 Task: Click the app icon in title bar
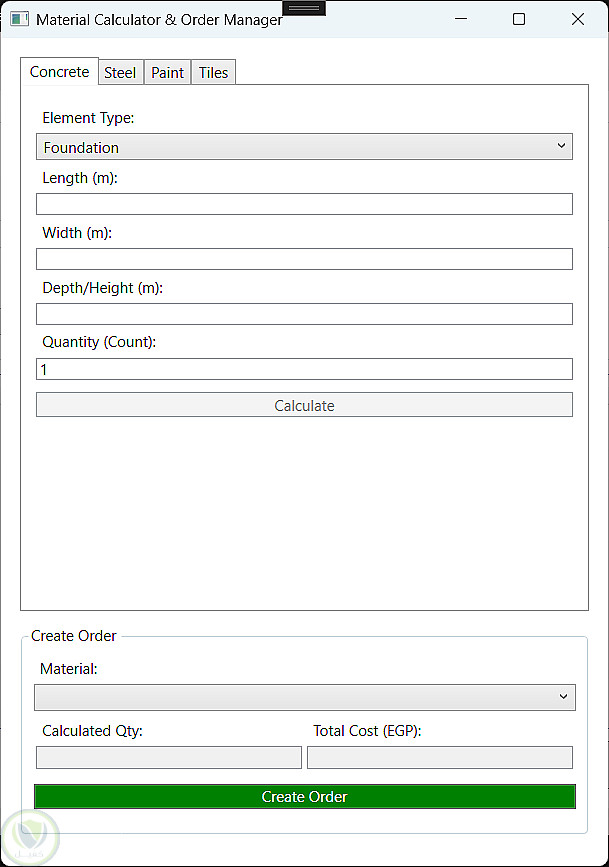tap(19, 19)
